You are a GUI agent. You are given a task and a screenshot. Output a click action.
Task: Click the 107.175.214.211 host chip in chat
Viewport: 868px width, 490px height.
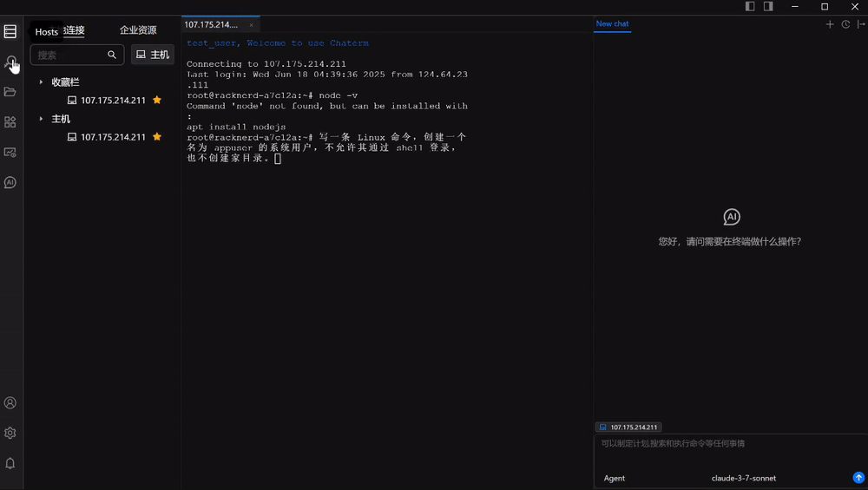tap(628, 427)
